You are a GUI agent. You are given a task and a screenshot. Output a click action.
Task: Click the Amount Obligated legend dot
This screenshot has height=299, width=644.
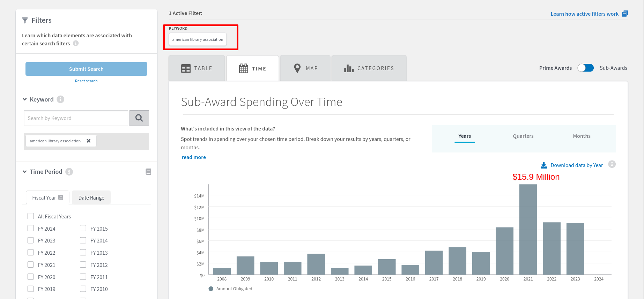[x=211, y=289]
